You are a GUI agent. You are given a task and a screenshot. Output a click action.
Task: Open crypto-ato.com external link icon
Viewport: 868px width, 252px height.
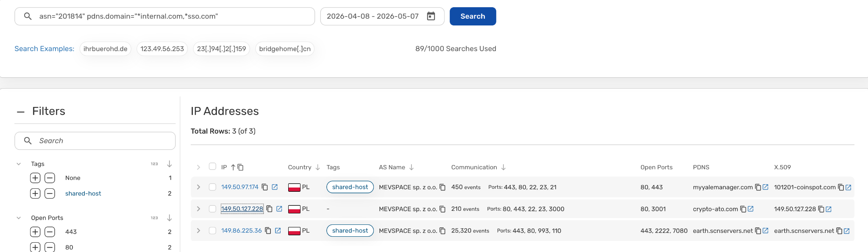751,209
